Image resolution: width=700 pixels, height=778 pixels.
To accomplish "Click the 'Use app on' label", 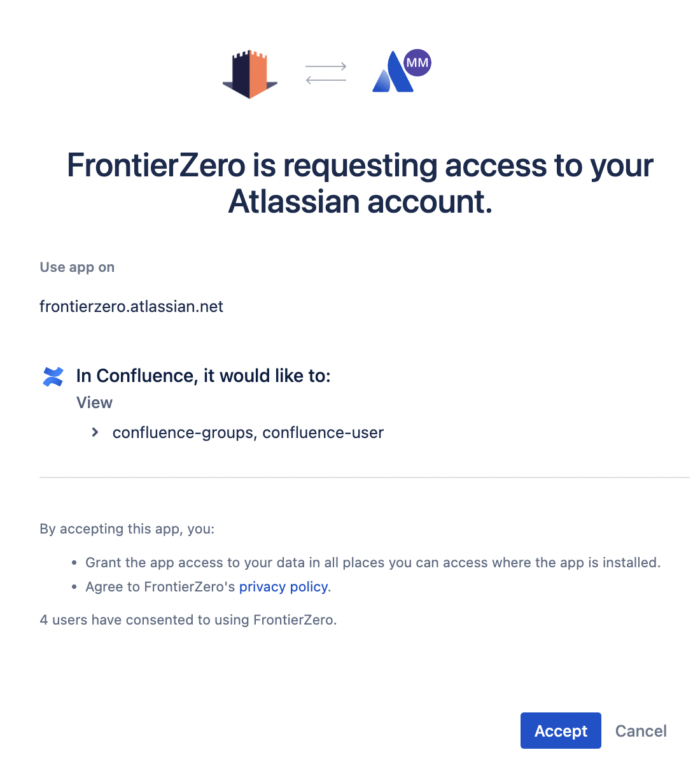I will (x=77, y=267).
